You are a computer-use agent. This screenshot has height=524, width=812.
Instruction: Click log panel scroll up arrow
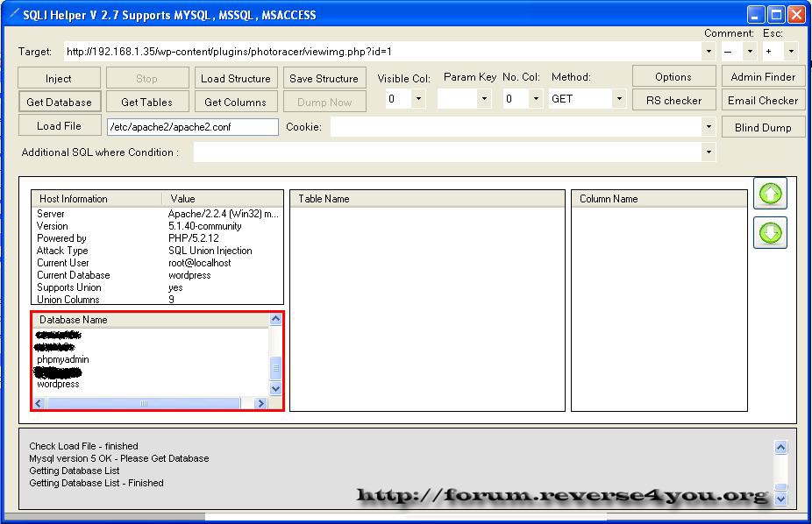click(781, 447)
